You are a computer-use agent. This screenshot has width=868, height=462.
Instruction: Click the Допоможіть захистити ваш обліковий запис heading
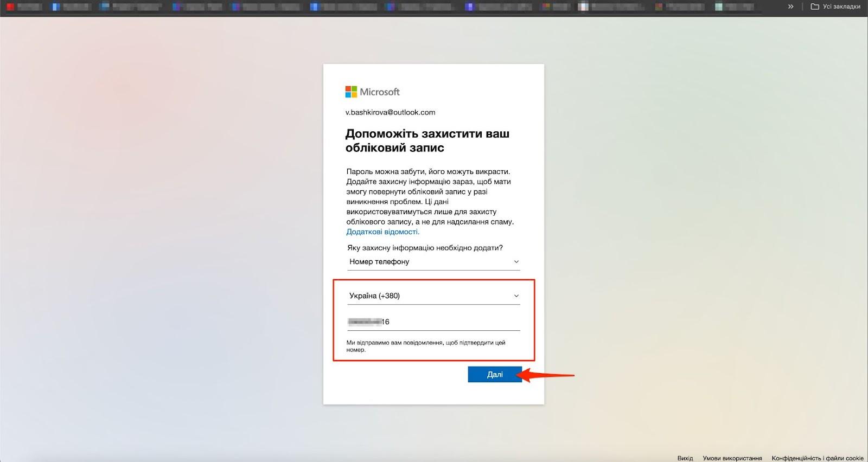coord(427,140)
